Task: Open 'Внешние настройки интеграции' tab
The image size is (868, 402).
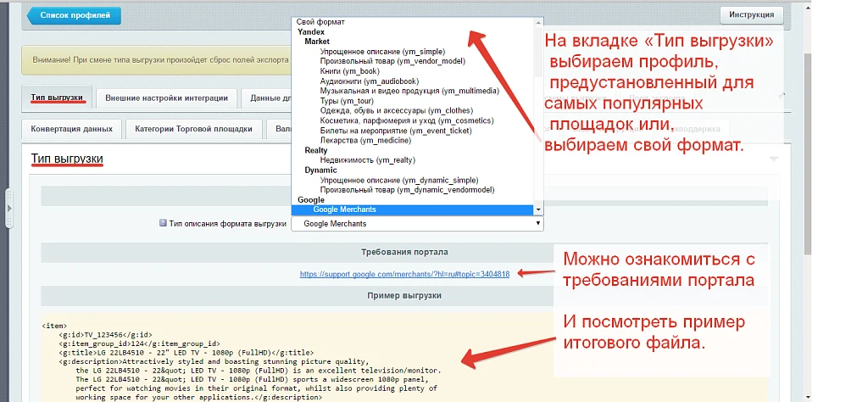Action: (167, 98)
